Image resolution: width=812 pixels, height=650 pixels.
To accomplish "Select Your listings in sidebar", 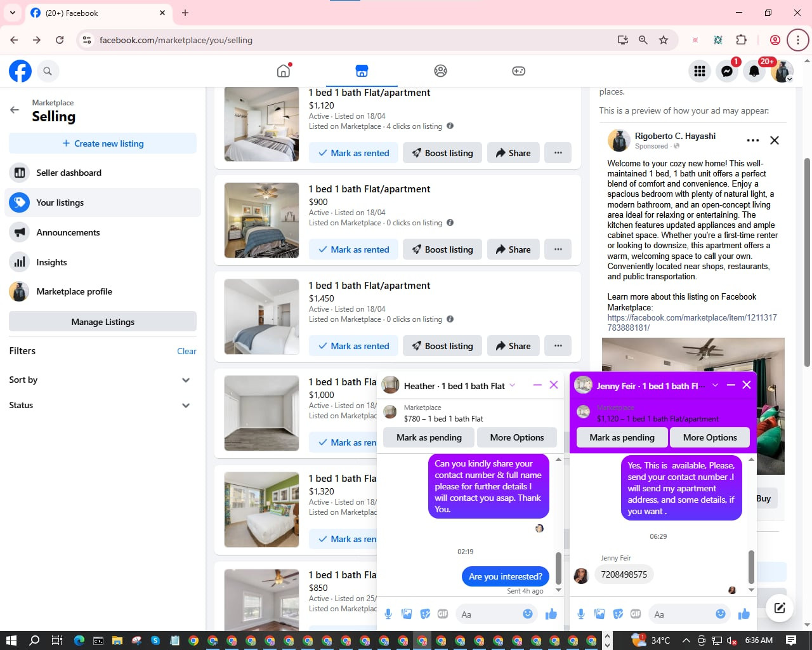I will coord(103,202).
